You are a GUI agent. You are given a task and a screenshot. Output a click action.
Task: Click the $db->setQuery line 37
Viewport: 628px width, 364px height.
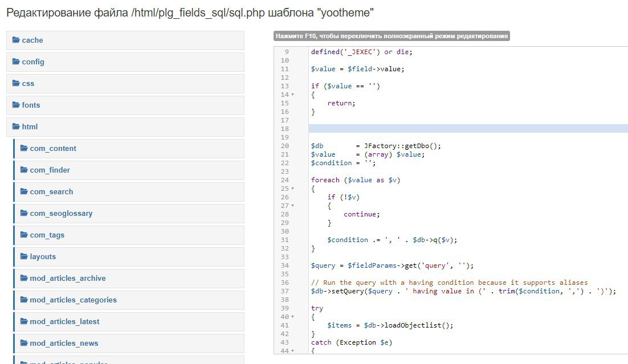point(463,291)
